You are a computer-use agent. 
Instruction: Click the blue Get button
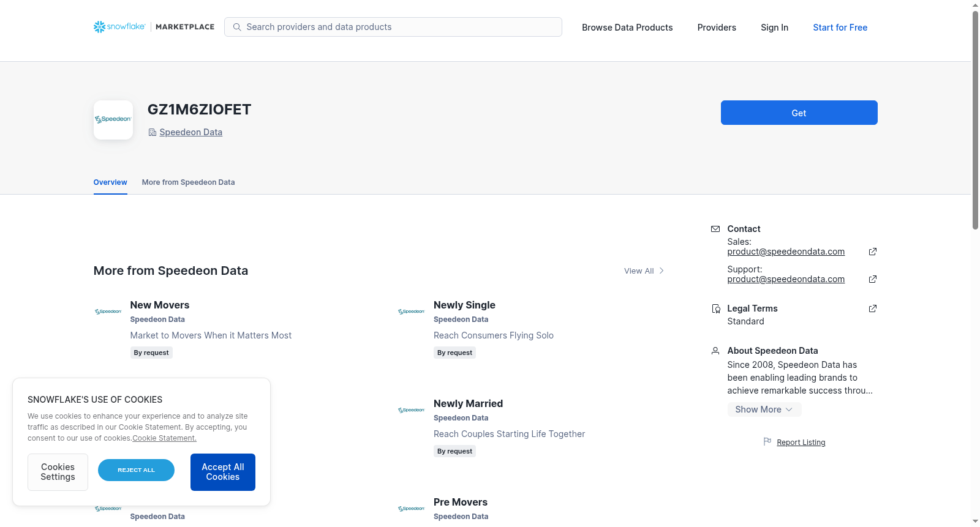(799, 113)
